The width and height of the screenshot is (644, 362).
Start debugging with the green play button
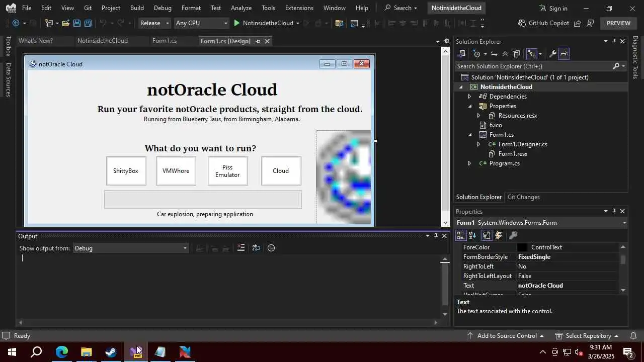(x=237, y=23)
